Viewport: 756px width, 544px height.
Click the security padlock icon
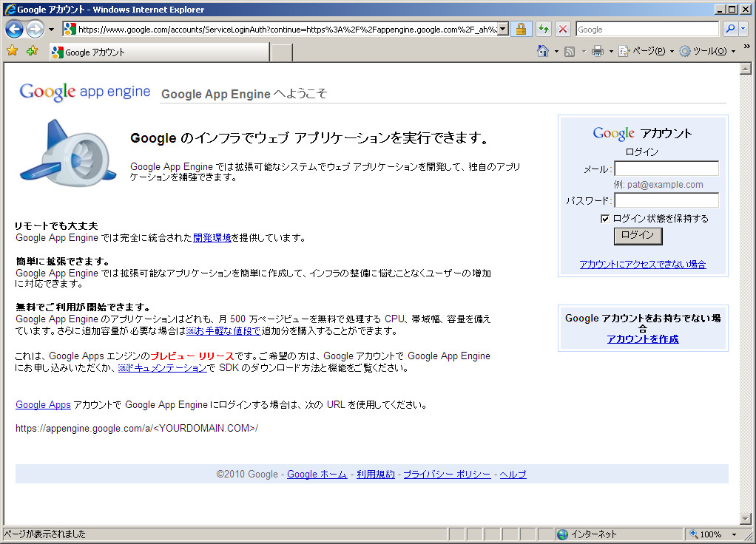coord(521,30)
